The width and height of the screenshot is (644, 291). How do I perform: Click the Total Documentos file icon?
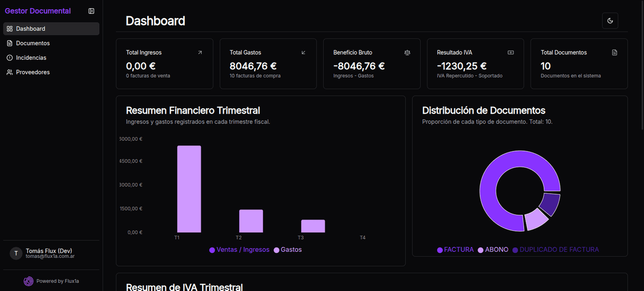click(614, 53)
